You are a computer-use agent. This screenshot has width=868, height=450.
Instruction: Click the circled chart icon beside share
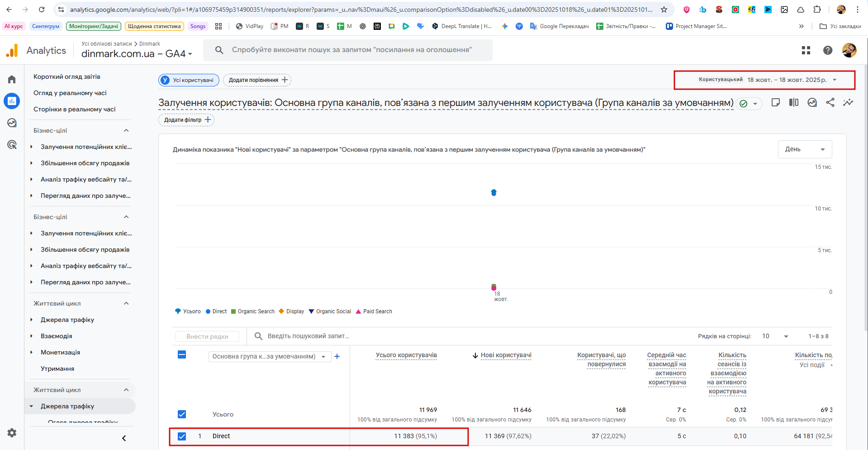coord(812,102)
